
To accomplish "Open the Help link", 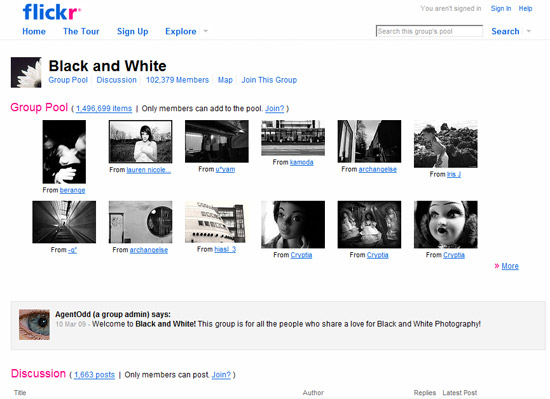I will point(525,8).
